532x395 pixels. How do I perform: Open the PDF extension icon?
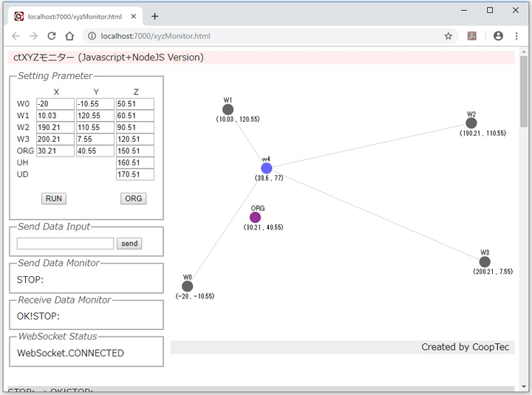pos(471,36)
